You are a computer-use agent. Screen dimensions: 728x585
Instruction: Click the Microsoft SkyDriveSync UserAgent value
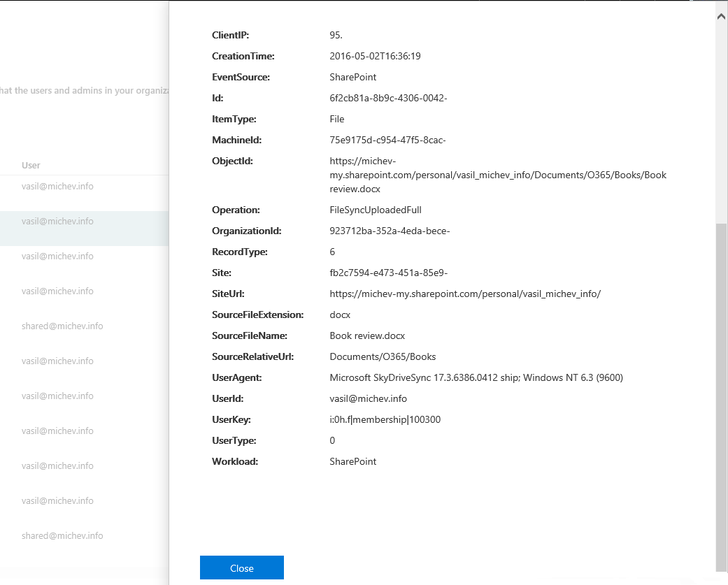tap(476, 378)
